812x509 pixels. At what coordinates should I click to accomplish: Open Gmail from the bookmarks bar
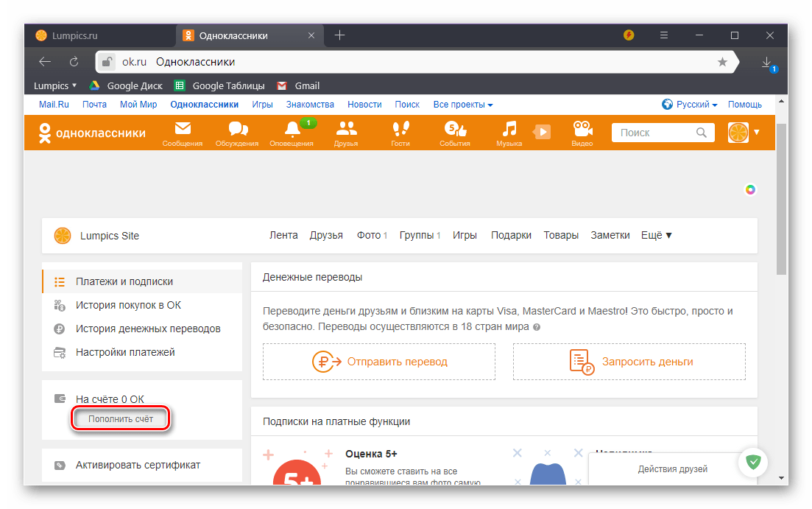click(x=297, y=85)
